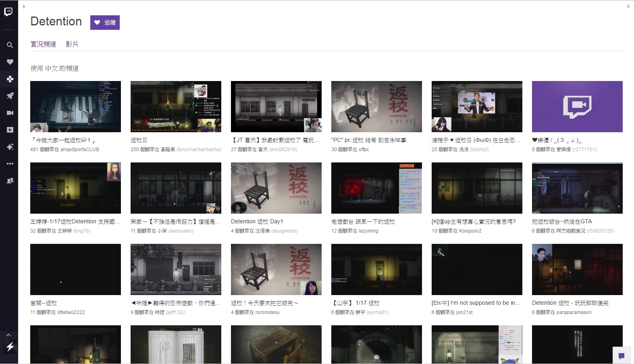
Task: Open the videos play icon in the sidebar
Action: (10, 130)
